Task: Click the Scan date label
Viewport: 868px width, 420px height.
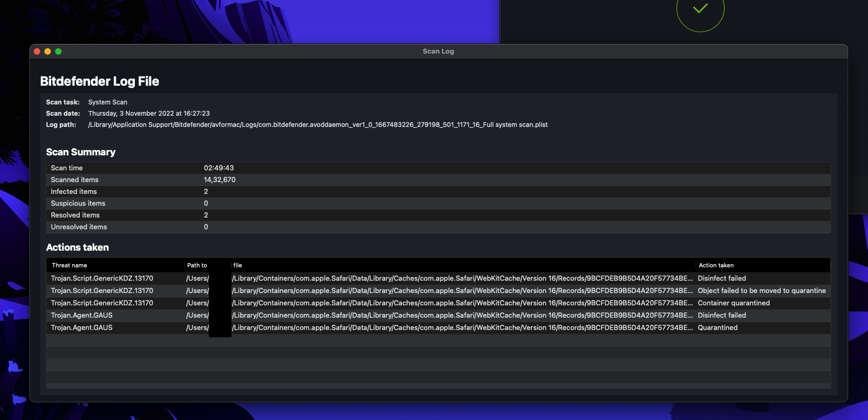Action: [x=63, y=114]
